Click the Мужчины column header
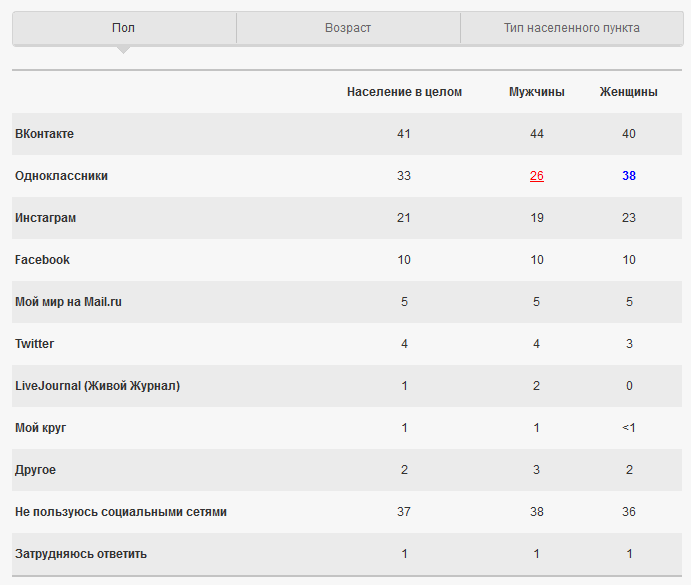The width and height of the screenshot is (691, 585). point(537,92)
